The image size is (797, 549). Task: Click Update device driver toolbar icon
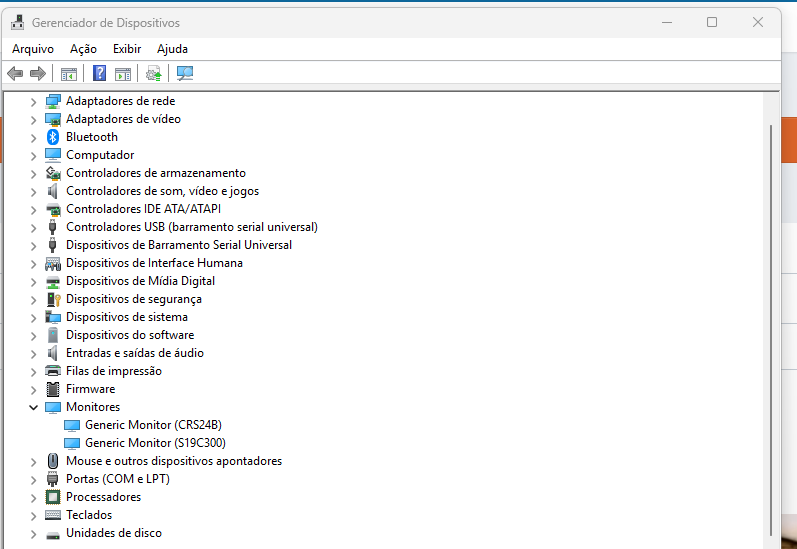(154, 73)
